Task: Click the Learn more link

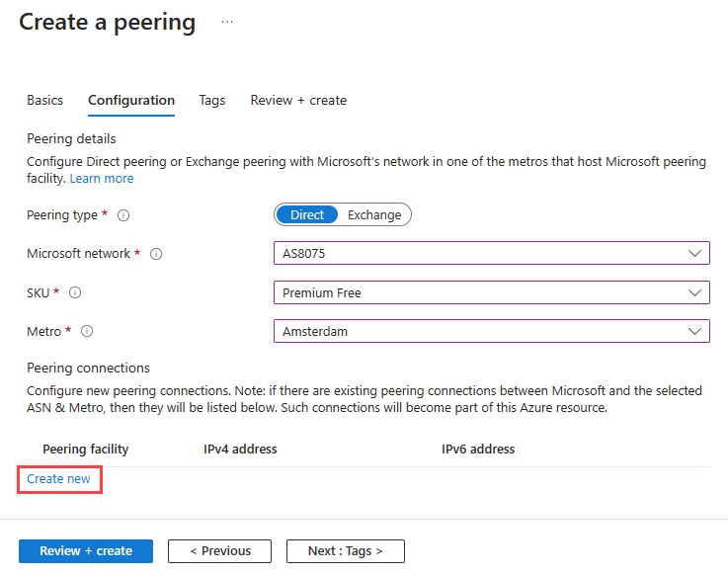Action: click(x=102, y=179)
